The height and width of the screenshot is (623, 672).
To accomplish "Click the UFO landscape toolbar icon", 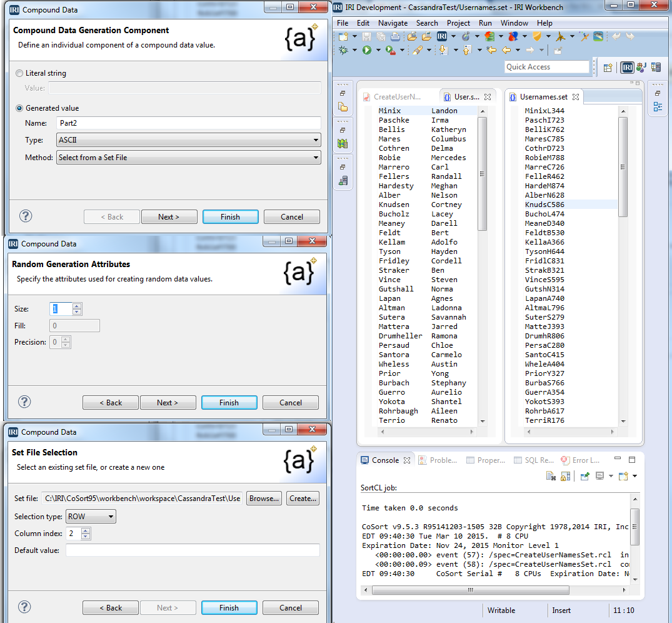I will click(x=598, y=36).
